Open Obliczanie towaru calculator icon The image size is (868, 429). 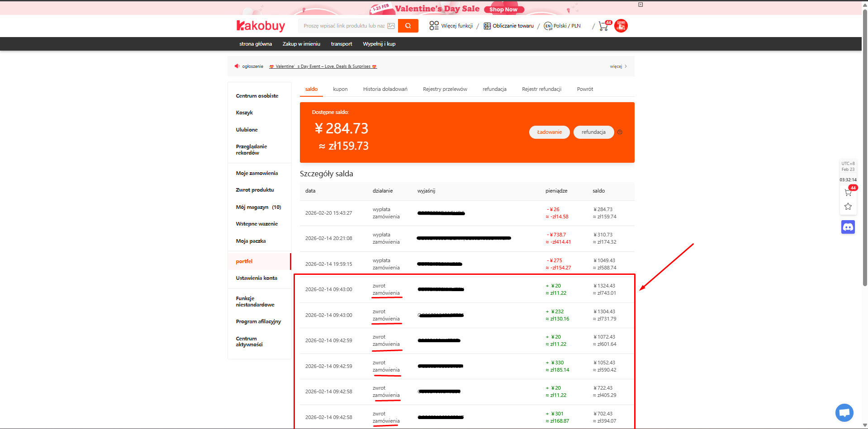click(x=487, y=26)
